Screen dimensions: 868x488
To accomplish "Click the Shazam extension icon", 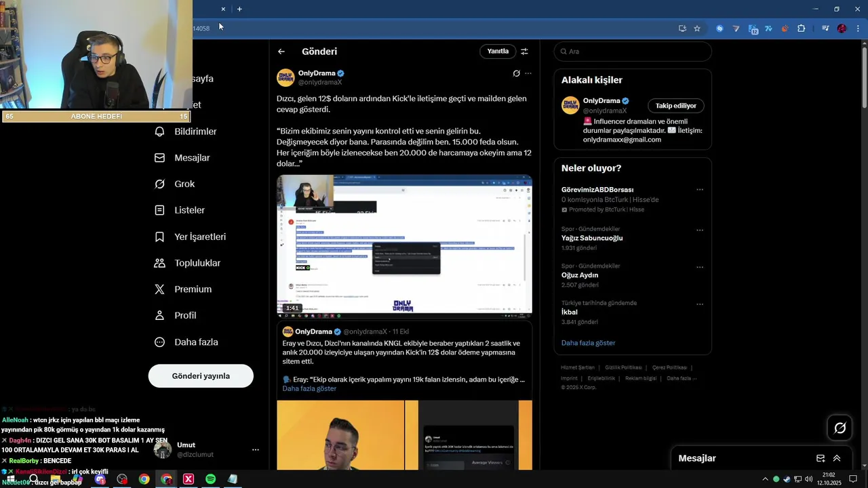I will click(x=719, y=28).
